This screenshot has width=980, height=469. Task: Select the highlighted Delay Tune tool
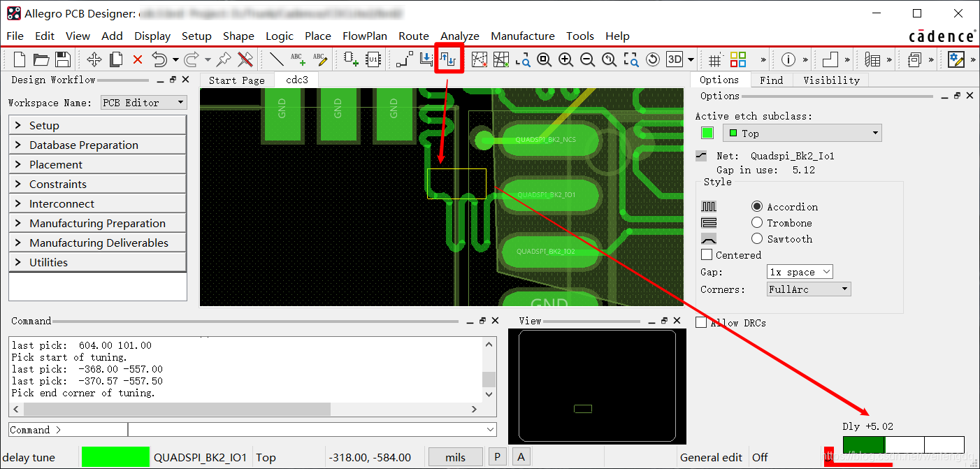pos(448,59)
